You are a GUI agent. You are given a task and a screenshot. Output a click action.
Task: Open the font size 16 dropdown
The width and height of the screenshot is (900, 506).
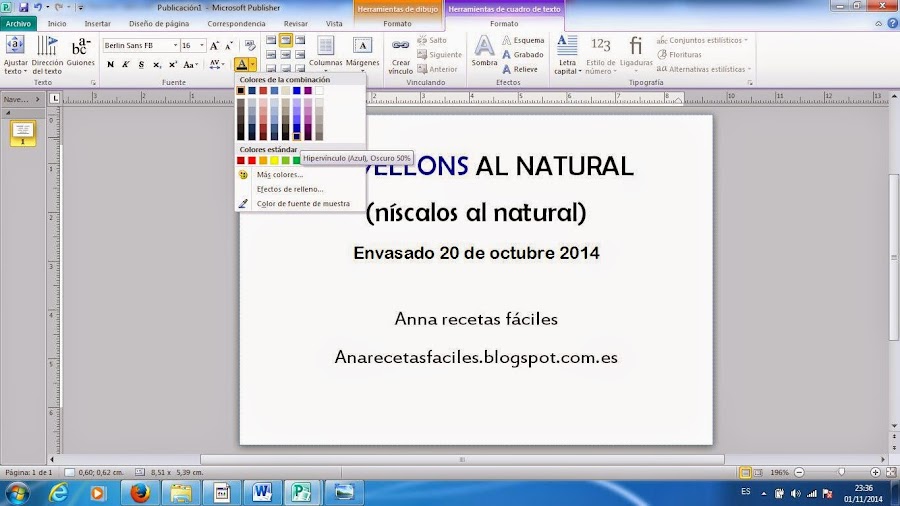coord(201,45)
